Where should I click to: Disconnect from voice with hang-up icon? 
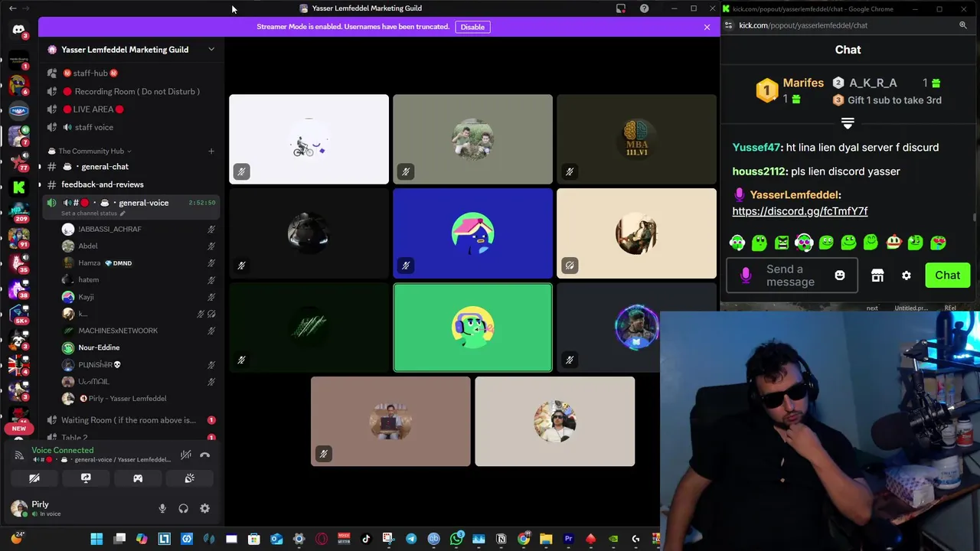205,455
